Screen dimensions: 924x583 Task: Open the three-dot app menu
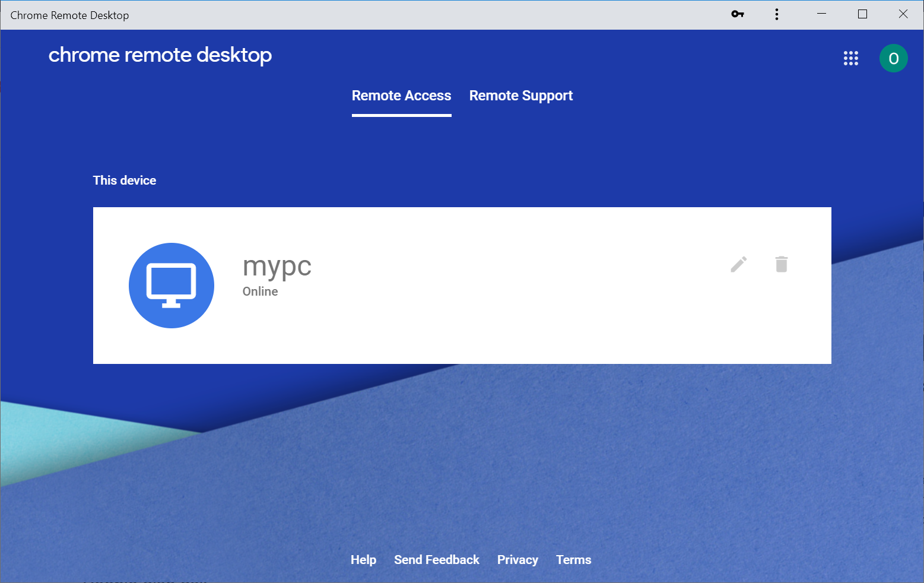[x=776, y=14]
